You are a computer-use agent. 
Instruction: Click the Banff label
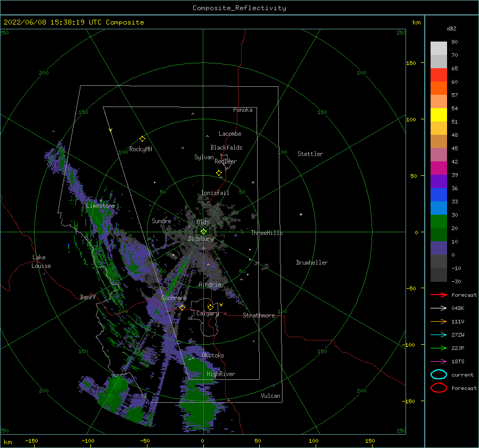[88, 297]
